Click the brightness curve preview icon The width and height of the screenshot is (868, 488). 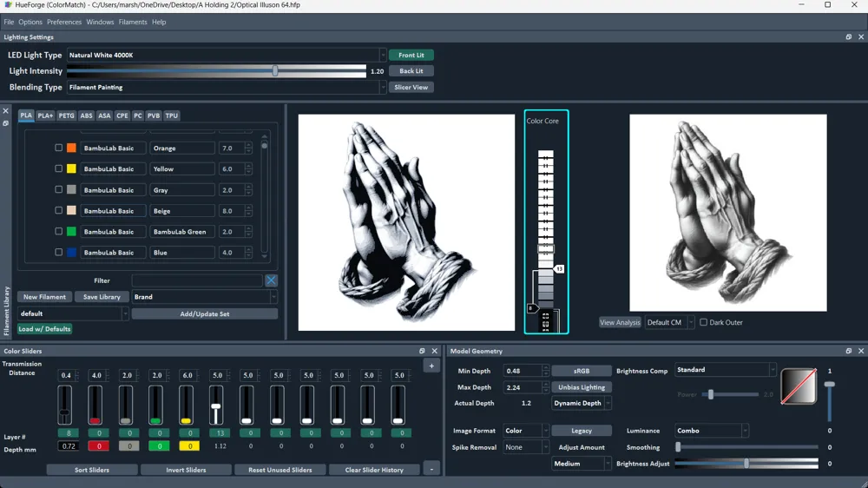pos(799,386)
